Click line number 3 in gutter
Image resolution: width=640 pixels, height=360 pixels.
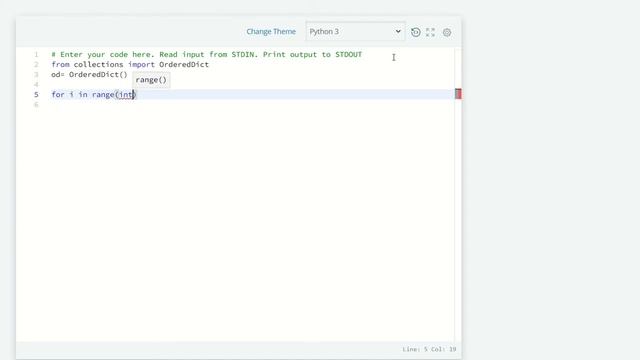coord(36,75)
